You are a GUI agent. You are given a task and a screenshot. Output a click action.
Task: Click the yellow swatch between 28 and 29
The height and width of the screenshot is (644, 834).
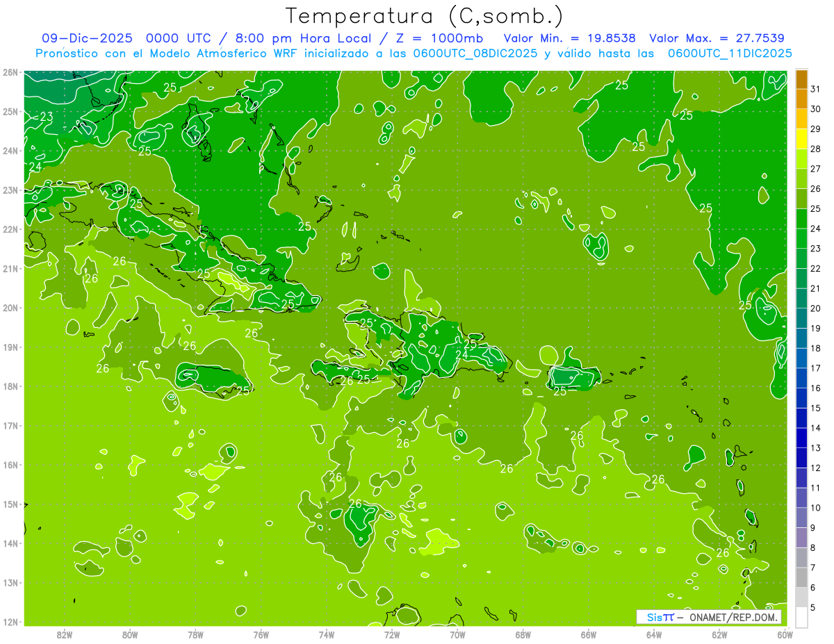click(x=801, y=139)
